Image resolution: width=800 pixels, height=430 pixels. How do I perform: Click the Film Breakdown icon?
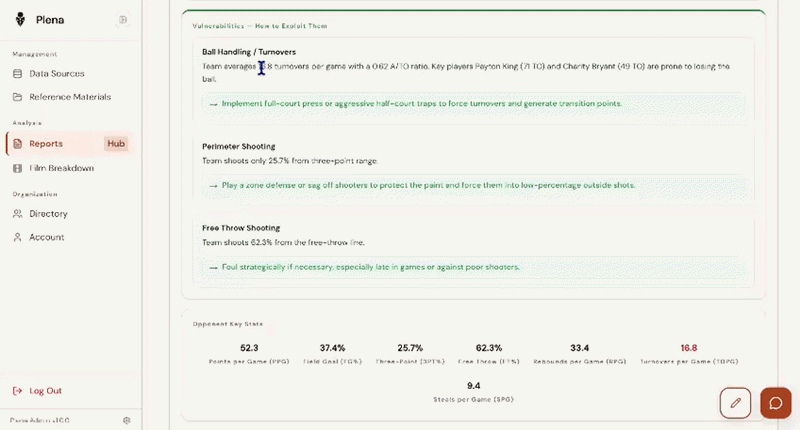tap(18, 168)
